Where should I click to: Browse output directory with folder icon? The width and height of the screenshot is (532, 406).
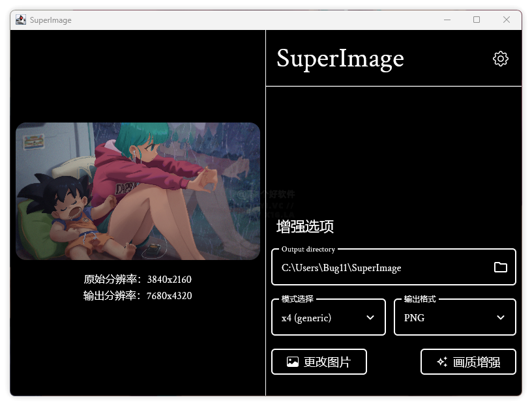(501, 267)
